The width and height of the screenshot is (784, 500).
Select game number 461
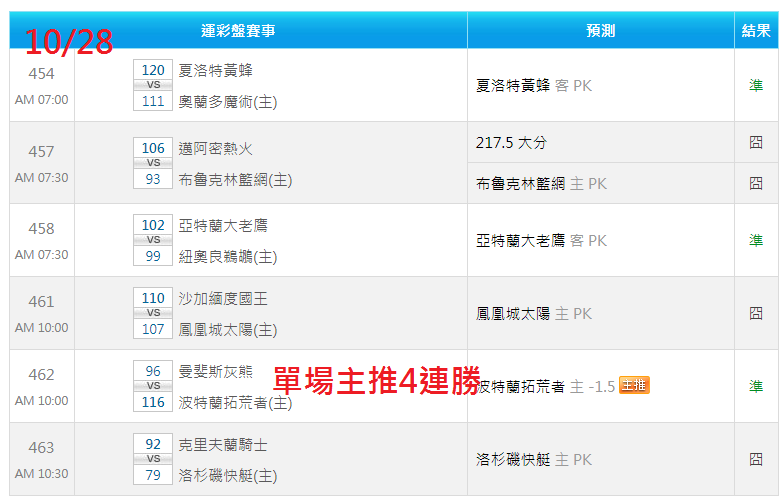click(41, 302)
